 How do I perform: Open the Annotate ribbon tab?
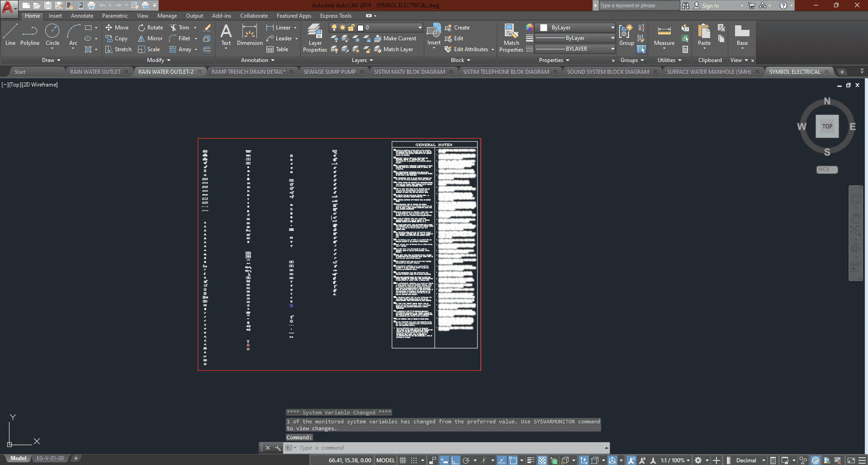click(x=82, y=16)
